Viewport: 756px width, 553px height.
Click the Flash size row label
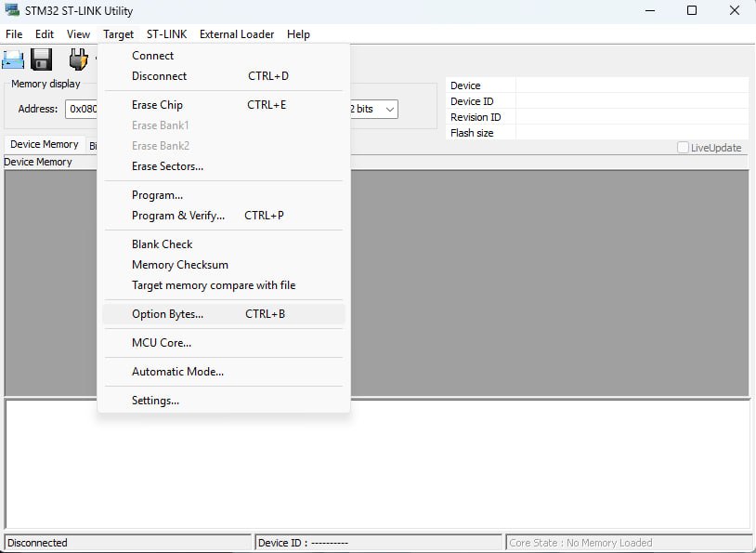(x=472, y=133)
